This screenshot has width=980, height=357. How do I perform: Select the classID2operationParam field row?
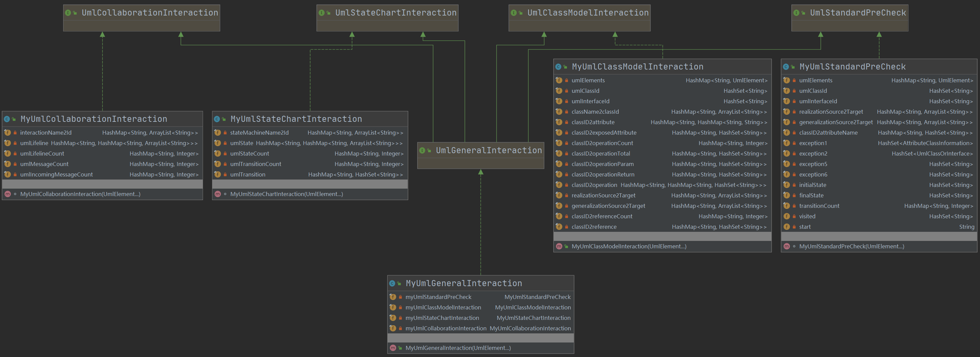(x=662, y=164)
